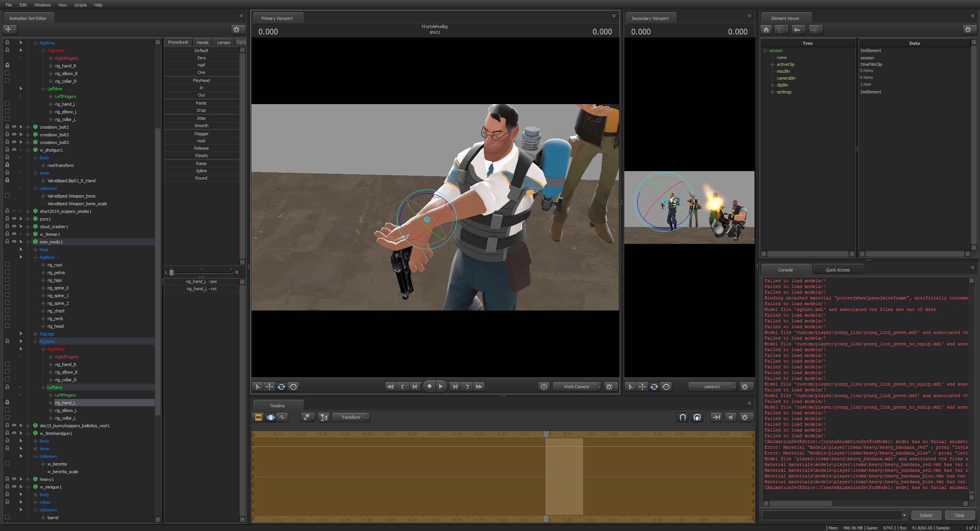Toggle lock for rig_hand_L under mtm_medic1
Viewport: 980px width, 531px height.
(7, 402)
